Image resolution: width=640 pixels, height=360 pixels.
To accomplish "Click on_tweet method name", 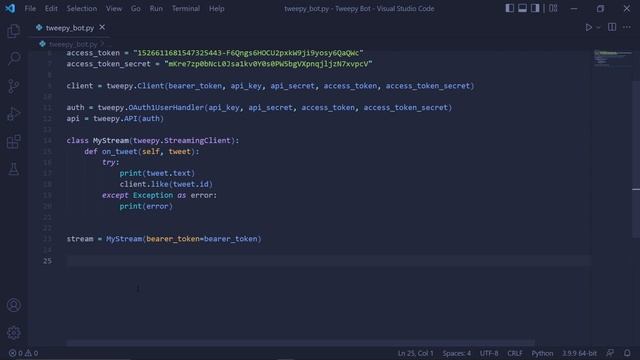I will pos(120,151).
